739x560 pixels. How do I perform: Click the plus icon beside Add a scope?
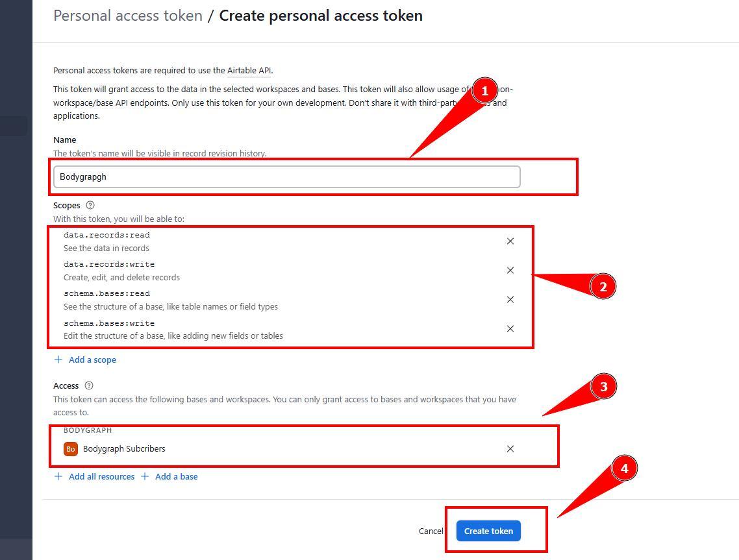click(x=58, y=359)
